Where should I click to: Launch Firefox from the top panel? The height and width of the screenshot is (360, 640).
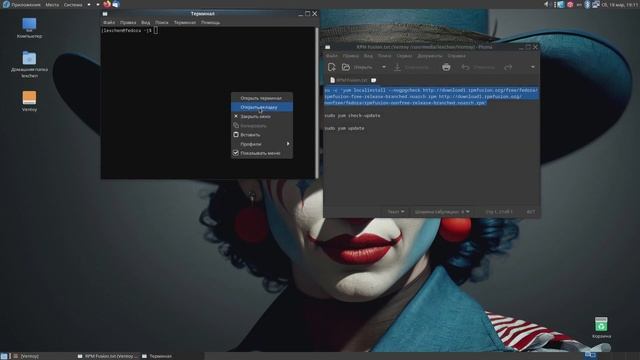point(107,4)
